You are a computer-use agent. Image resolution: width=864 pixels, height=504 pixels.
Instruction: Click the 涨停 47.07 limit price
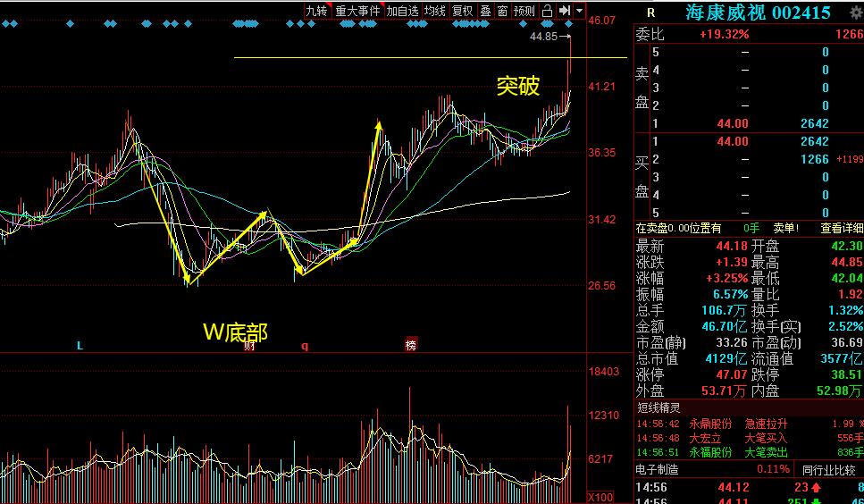732,374
